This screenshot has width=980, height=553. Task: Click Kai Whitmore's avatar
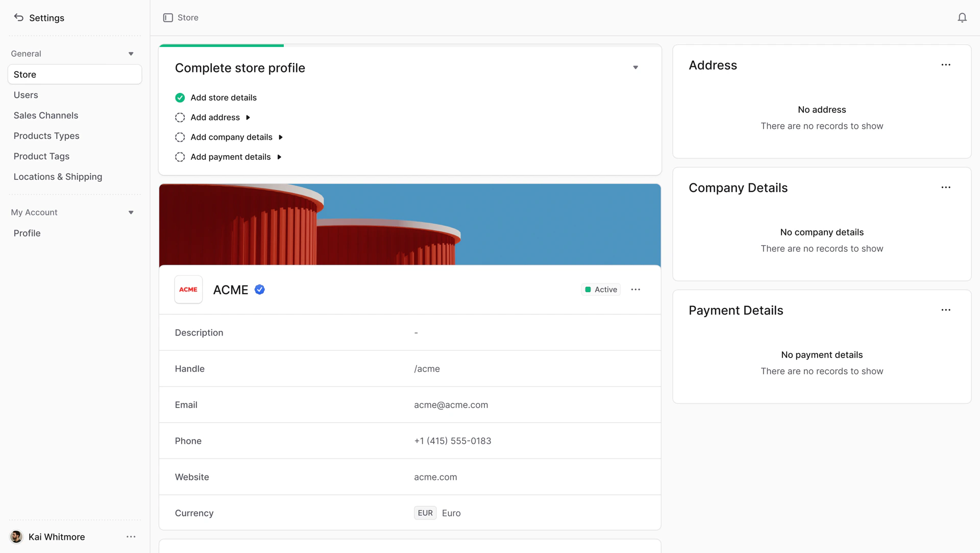[x=16, y=537]
